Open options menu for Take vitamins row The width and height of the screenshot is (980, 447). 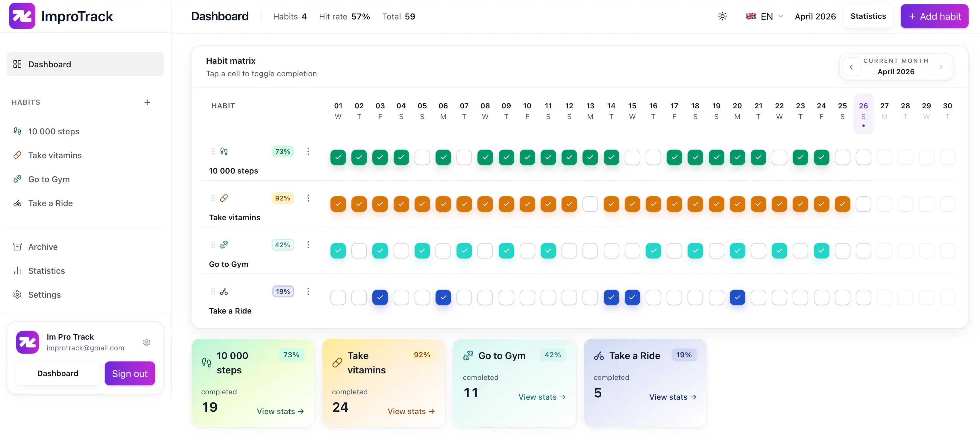click(308, 198)
